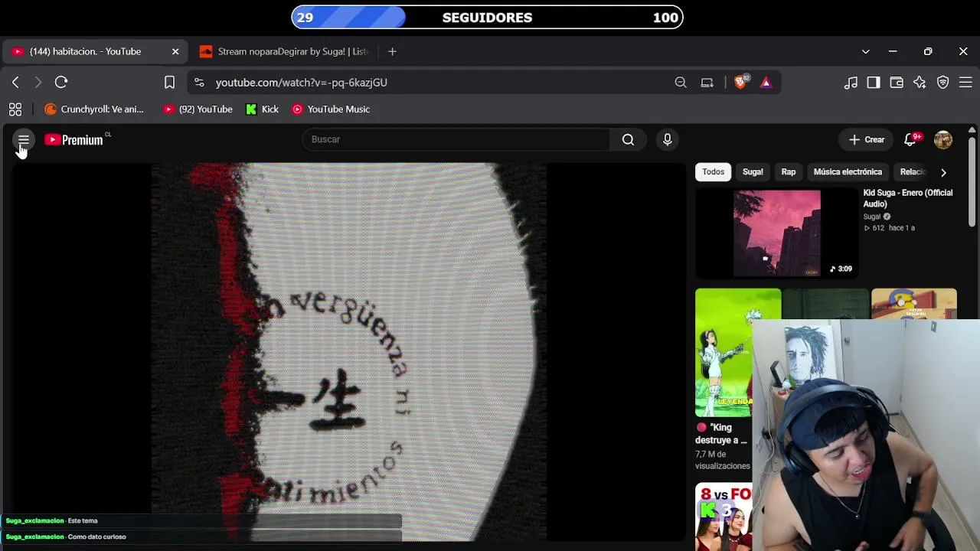Open the Brave Shields lion icon
This screenshot has width=980, height=551.
pos(741,82)
